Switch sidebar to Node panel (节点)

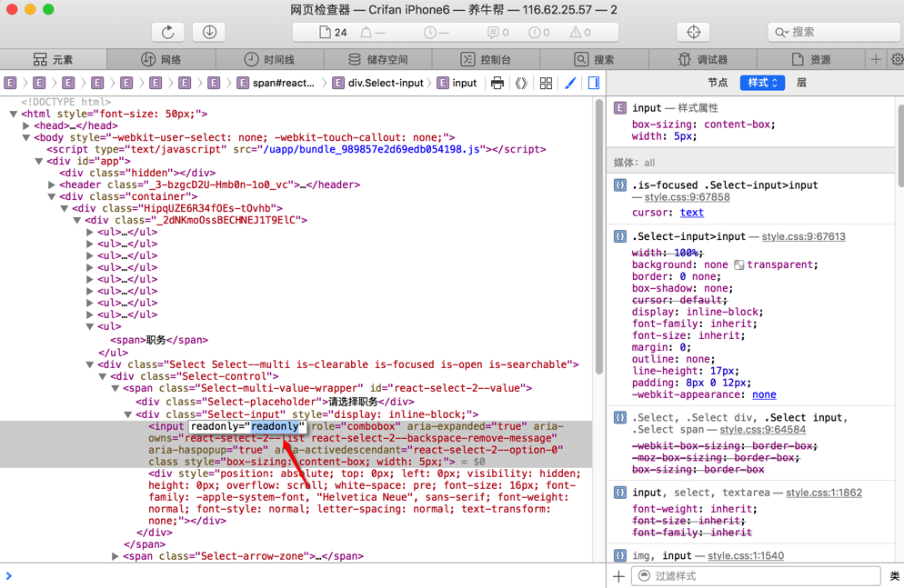click(718, 83)
